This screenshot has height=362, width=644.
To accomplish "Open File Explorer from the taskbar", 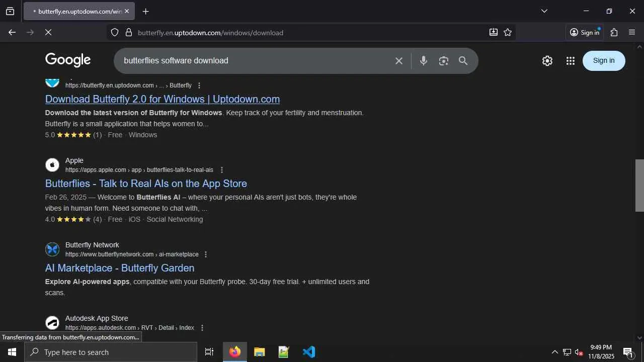I will point(259,352).
